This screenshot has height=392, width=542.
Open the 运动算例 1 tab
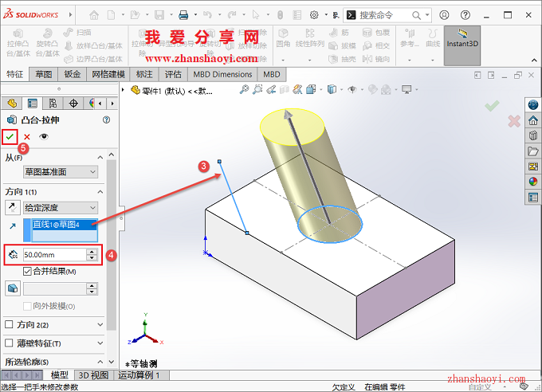(139, 374)
